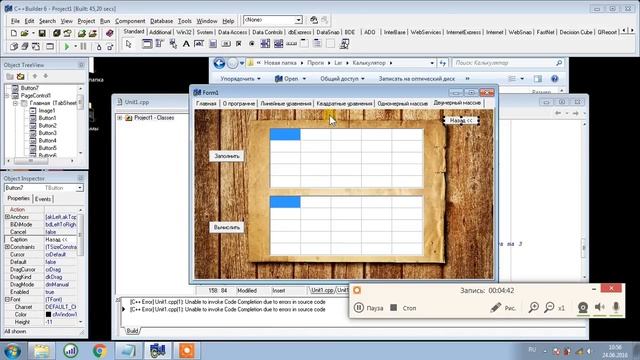Select the arrow pointer in component palette

tap(129, 44)
